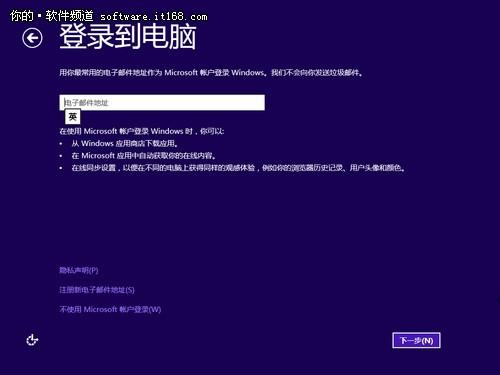
Task: Click the bullet text about Windows 应用商店下载应用
Action: pyautogui.click(x=125, y=143)
